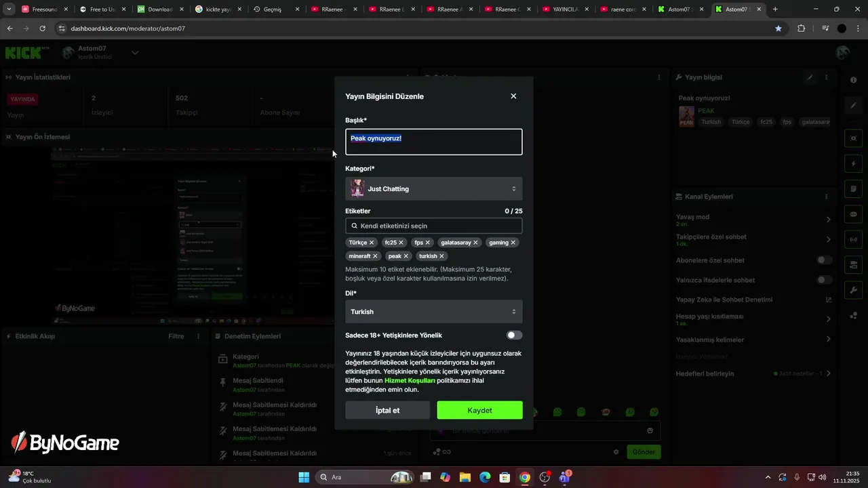Remove the gaming tag
The image size is (868, 488).
pyautogui.click(x=513, y=243)
